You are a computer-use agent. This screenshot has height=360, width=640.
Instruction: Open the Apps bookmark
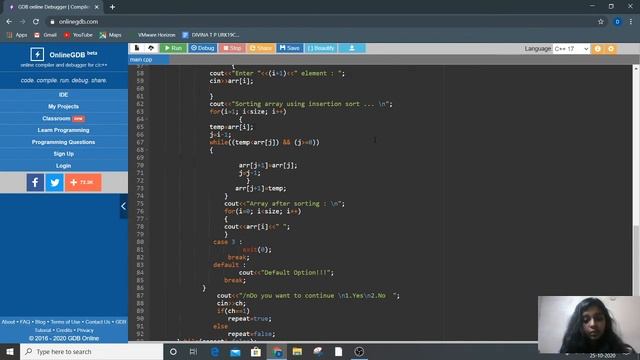pyautogui.click(x=17, y=35)
